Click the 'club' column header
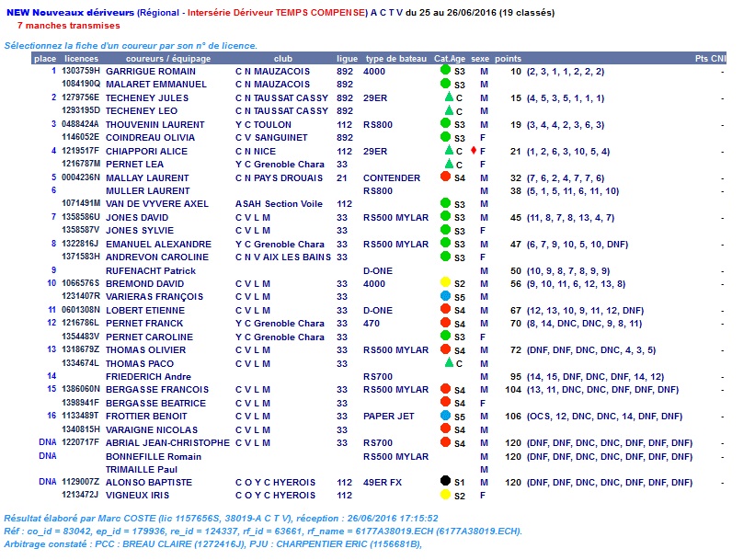The width and height of the screenshot is (755, 560). pyautogui.click(x=283, y=58)
